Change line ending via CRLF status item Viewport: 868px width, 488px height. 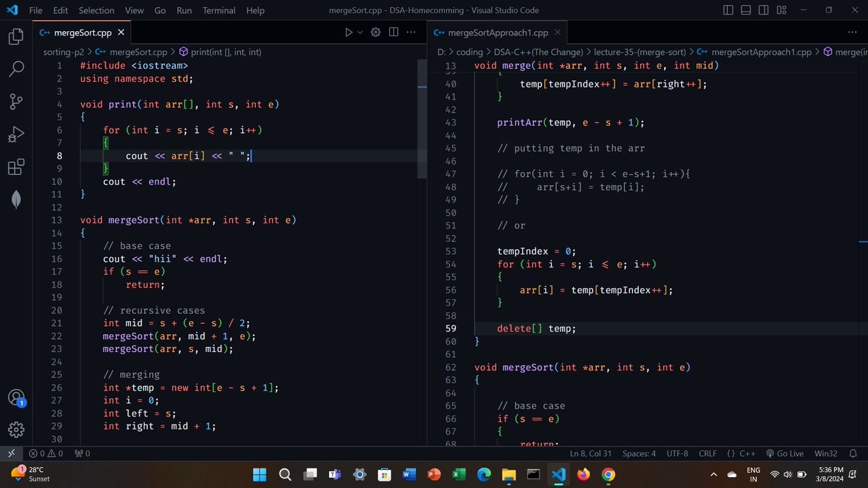point(707,453)
